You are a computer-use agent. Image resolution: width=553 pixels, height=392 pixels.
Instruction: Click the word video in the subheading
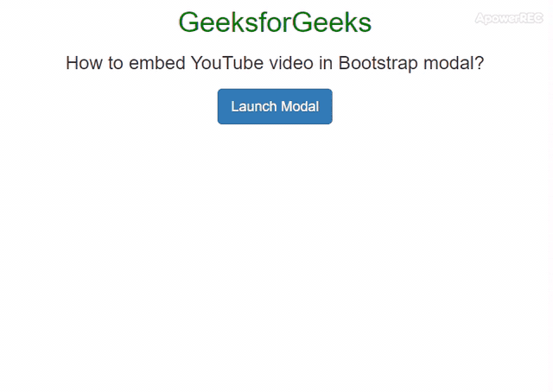291,63
